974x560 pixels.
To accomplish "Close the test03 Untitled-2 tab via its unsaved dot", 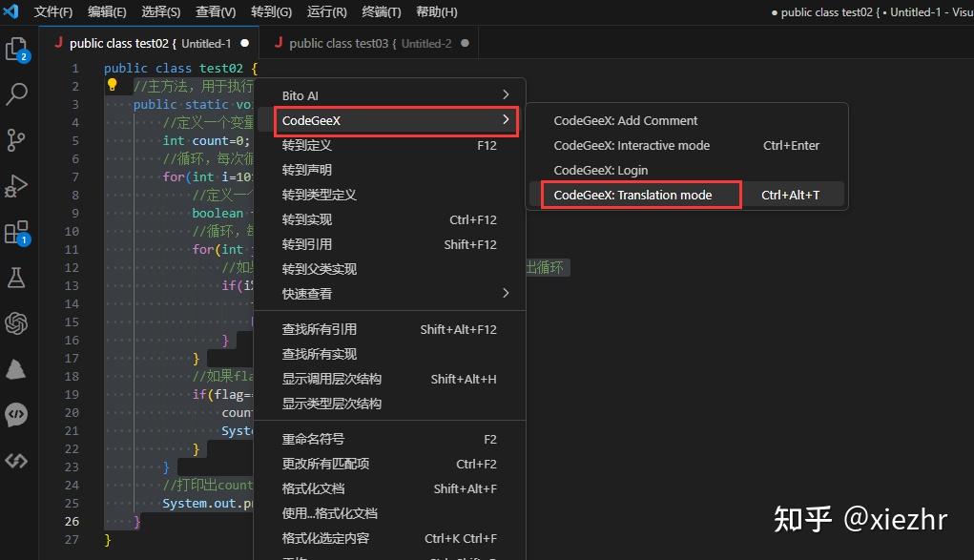I will [465, 43].
